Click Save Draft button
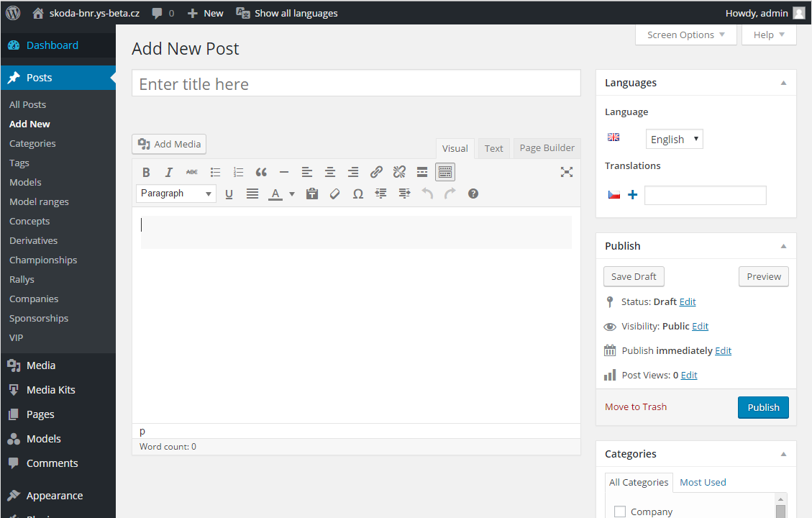The height and width of the screenshot is (518, 812). 634,276
